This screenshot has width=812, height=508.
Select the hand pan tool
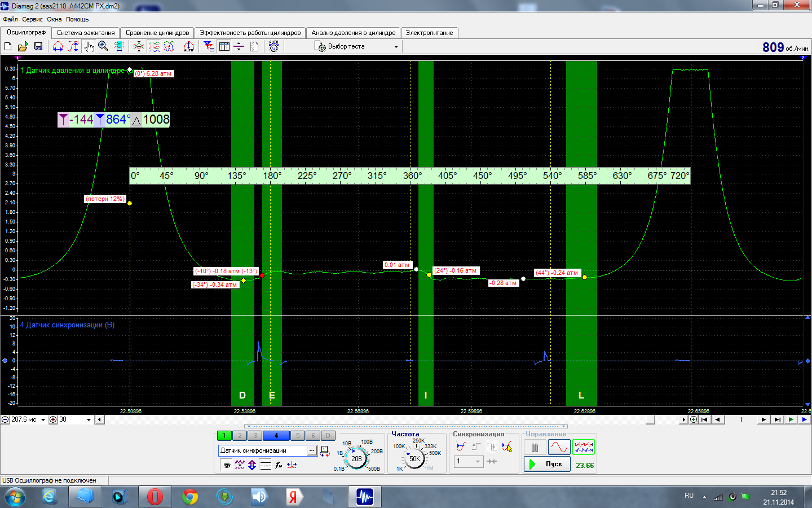point(89,46)
